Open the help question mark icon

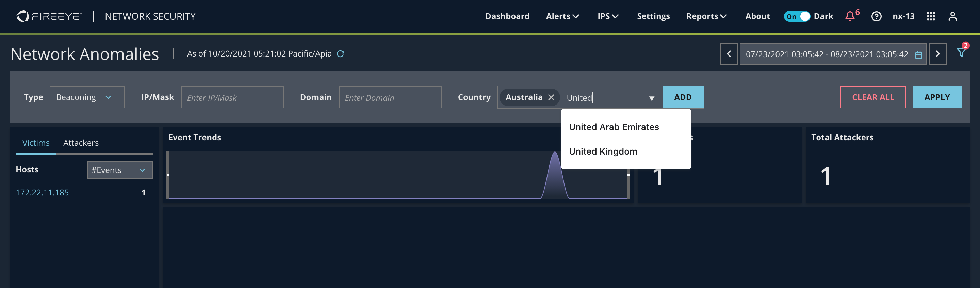[x=876, y=16]
